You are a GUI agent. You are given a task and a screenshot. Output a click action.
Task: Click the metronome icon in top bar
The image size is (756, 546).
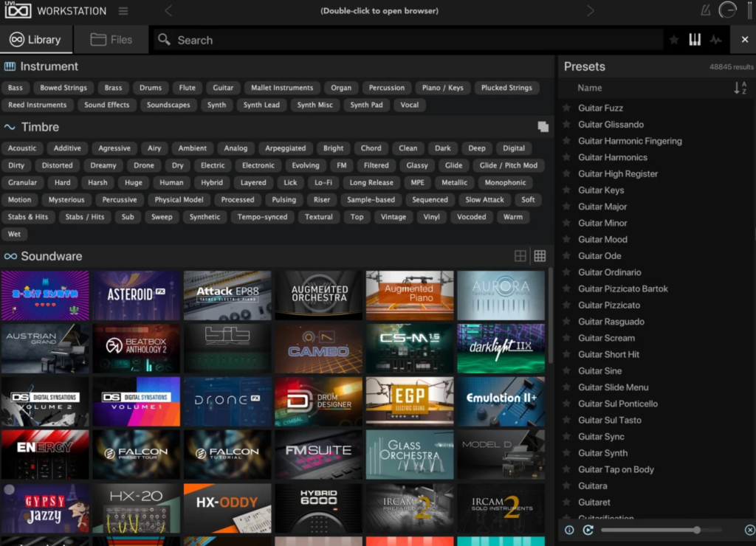(705, 10)
